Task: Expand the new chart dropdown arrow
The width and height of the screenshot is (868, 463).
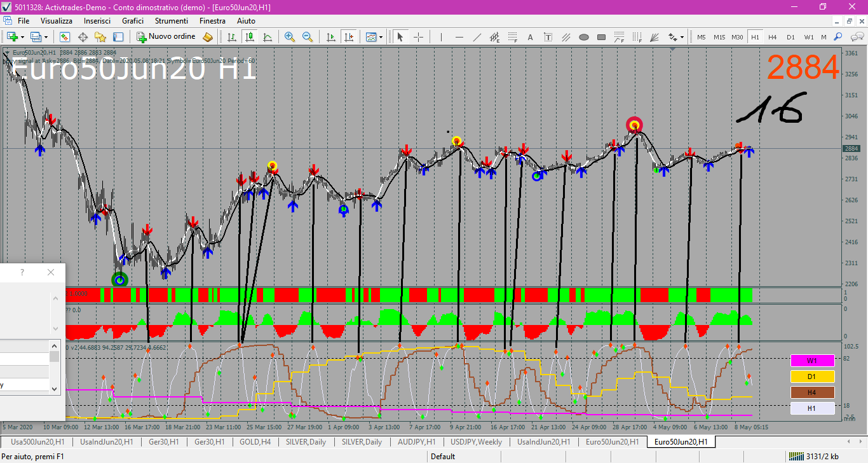Action: 22,37
